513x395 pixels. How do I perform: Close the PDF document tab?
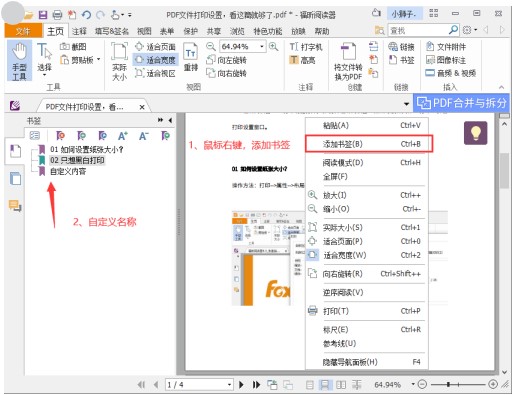pos(142,107)
